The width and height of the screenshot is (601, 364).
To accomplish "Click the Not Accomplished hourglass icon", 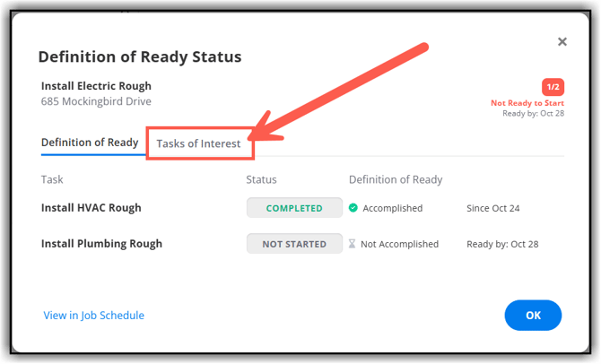I will click(x=353, y=244).
